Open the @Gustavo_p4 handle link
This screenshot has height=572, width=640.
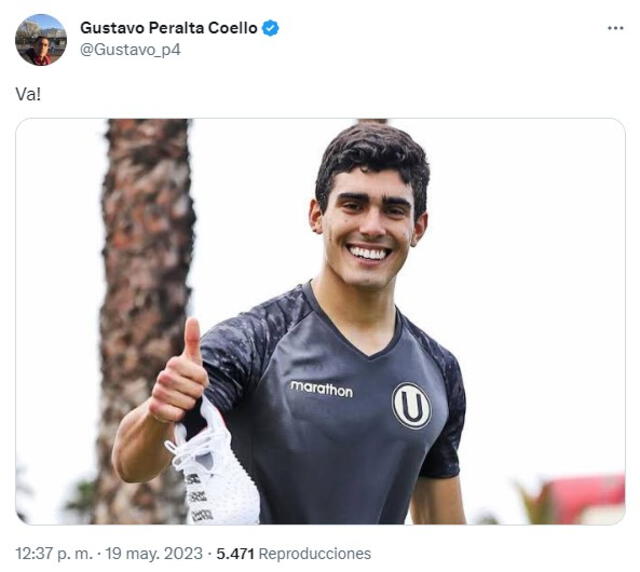point(130,50)
